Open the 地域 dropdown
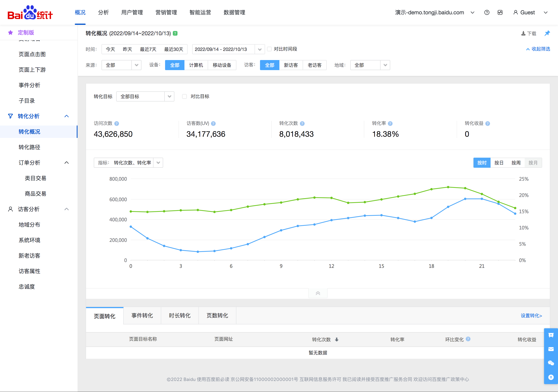558x392 pixels. click(x=370, y=65)
